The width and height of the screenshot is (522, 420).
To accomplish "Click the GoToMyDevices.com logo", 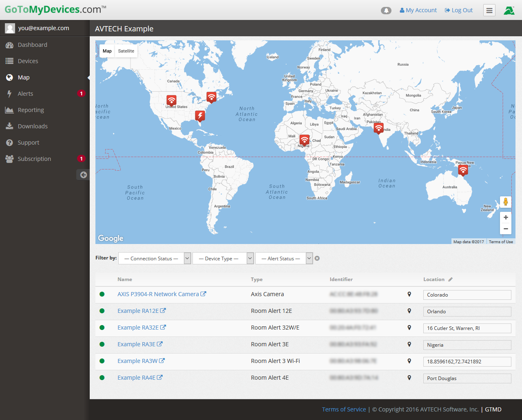I will click(x=55, y=9).
